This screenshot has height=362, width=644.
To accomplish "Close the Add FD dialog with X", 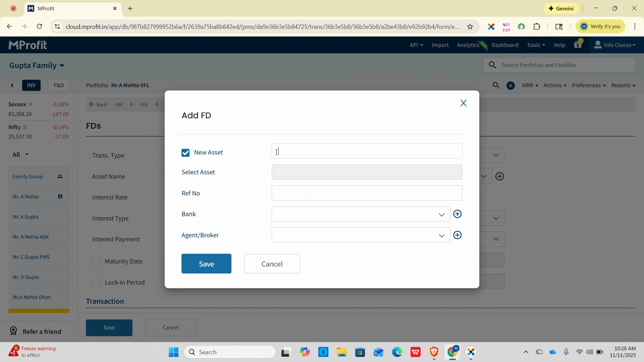I will [463, 103].
